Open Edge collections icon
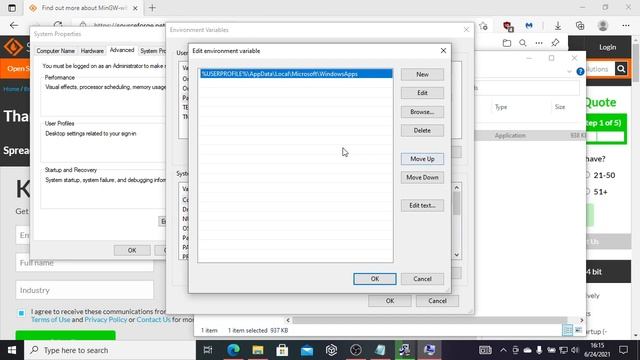The width and height of the screenshot is (640, 360). 580,26
